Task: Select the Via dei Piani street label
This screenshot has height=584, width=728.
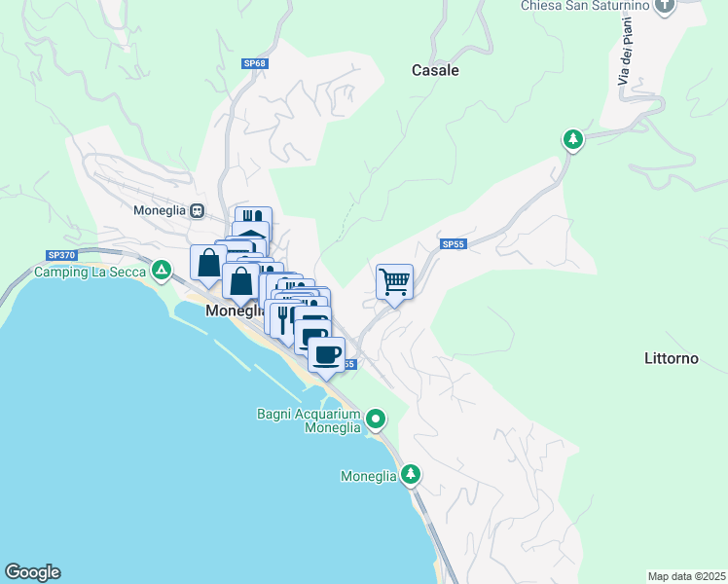Action: tap(626, 51)
